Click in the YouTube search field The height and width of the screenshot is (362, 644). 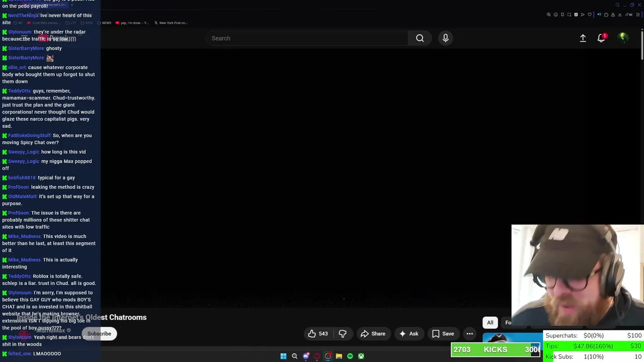pyautogui.click(x=307, y=38)
